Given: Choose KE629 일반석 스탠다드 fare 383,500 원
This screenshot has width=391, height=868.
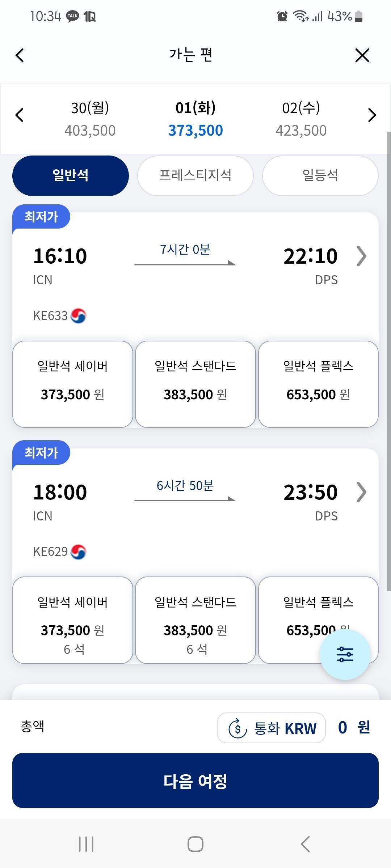Looking at the screenshot, I should point(195,620).
